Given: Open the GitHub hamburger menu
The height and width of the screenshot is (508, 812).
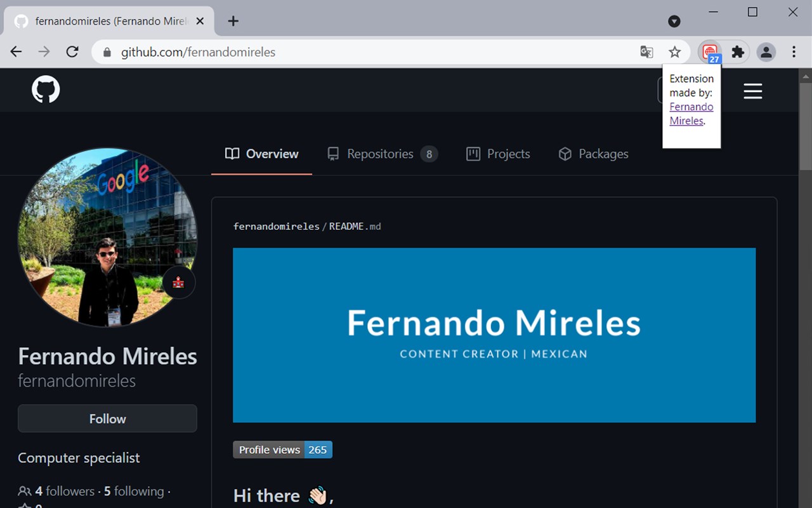Looking at the screenshot, I should [x=753, y=91].
